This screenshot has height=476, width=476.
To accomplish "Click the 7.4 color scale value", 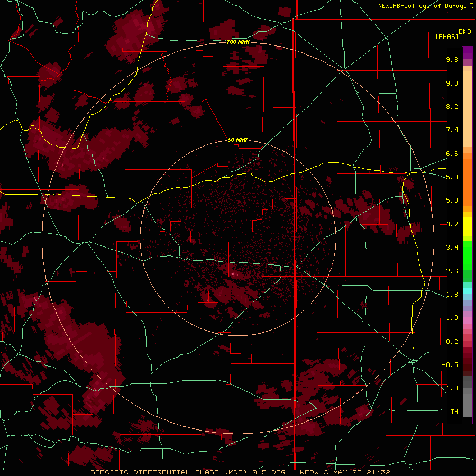I will click(452, 130).
